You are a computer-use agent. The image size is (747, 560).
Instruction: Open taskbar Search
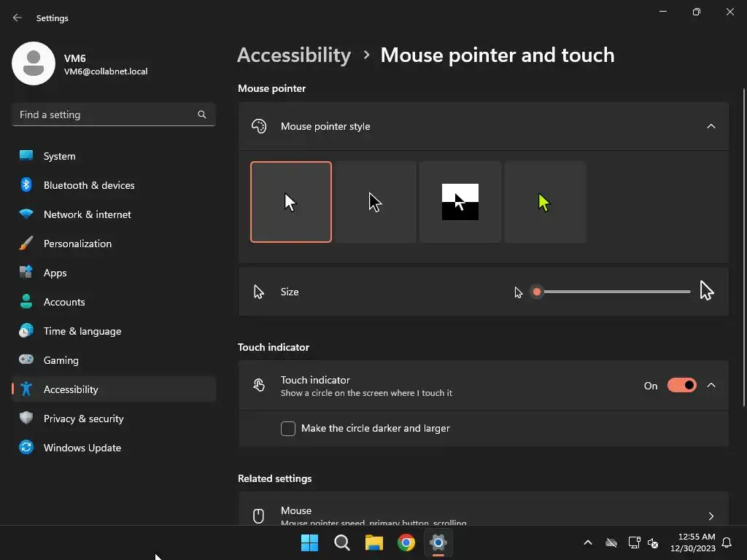(x=342, y=542)
